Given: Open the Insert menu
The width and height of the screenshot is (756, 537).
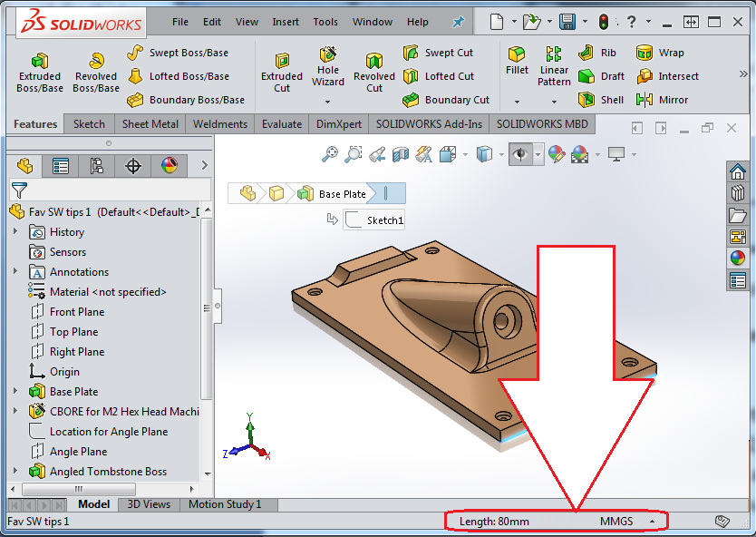Looking at the screenshot, I should [x=286, y=22].
